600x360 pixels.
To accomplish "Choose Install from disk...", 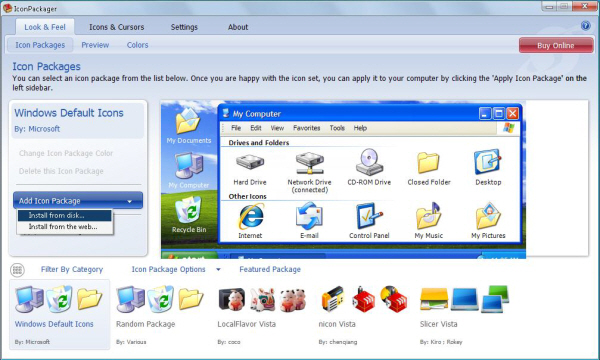I will (64, 215).
